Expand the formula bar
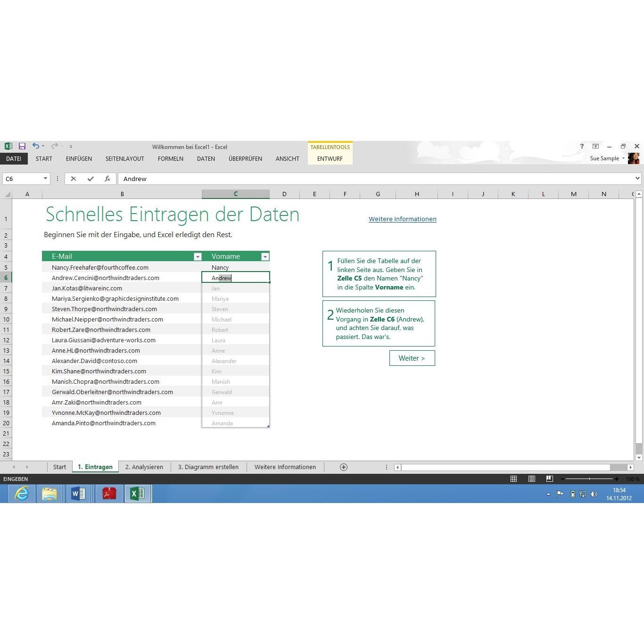 [637, 178]
